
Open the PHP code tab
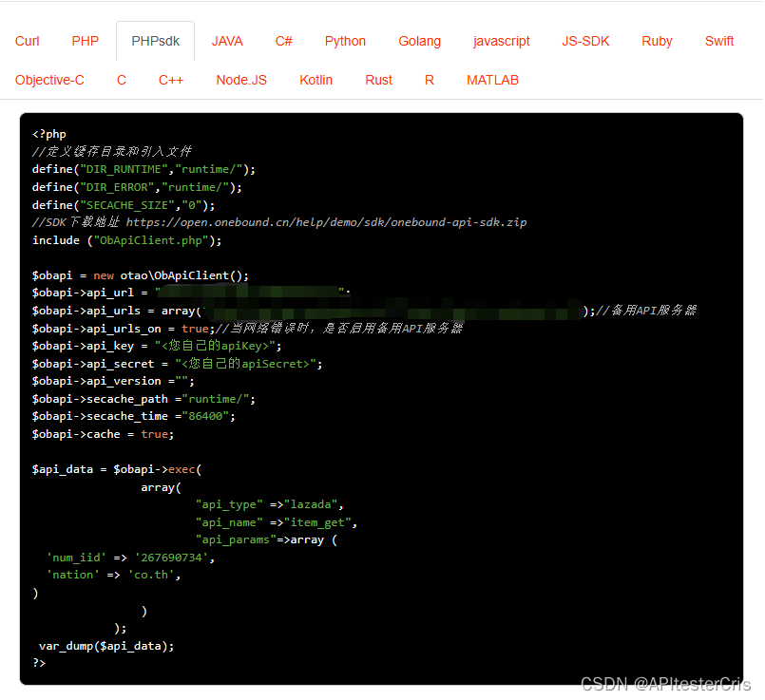coord(85,41)
